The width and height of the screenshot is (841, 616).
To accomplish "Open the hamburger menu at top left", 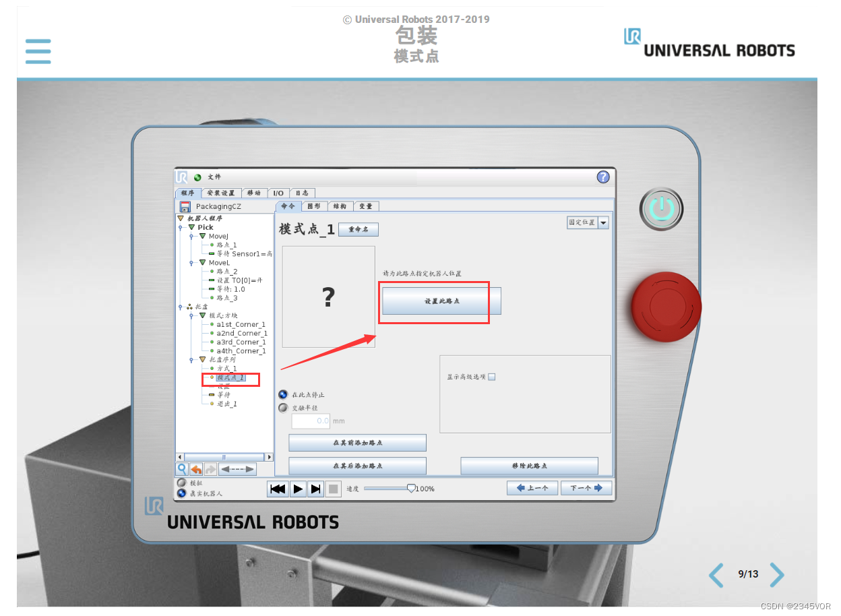I will (38, 51).
